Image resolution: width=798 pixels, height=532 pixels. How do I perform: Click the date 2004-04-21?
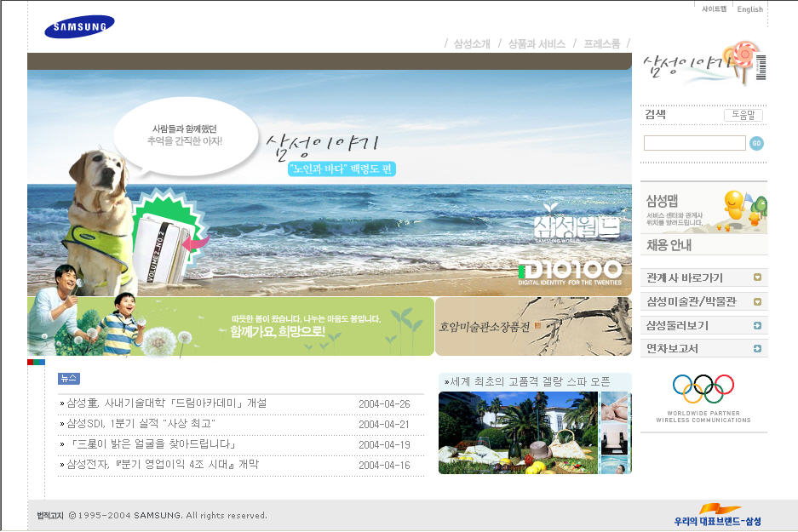pos(384,424)
